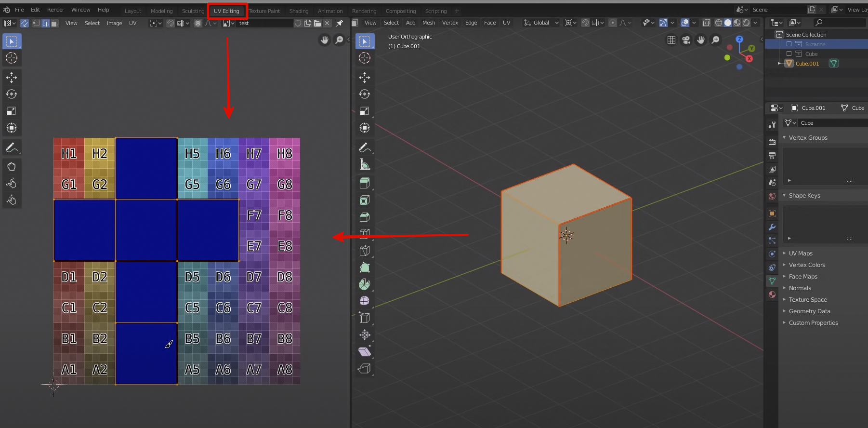The height and width of the screenshot is (428, 868).
Task: Open the Render menu
Action: pos(55,10)
